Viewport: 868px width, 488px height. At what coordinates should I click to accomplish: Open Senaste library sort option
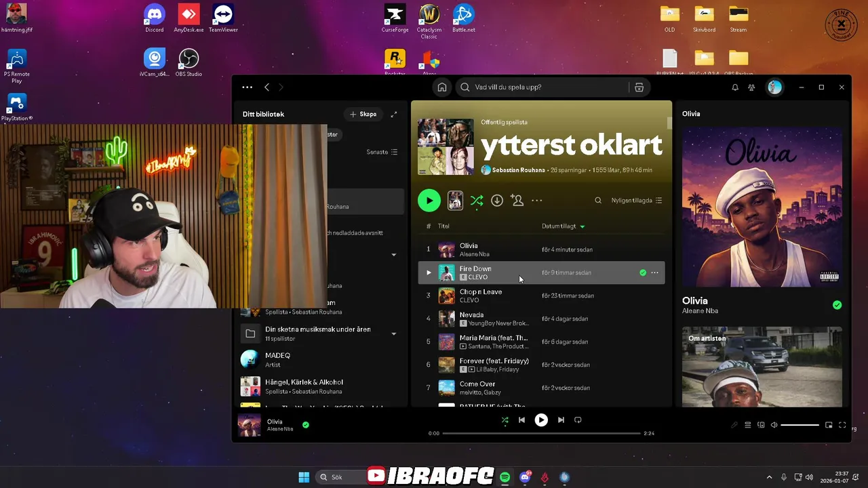point(382,152)
